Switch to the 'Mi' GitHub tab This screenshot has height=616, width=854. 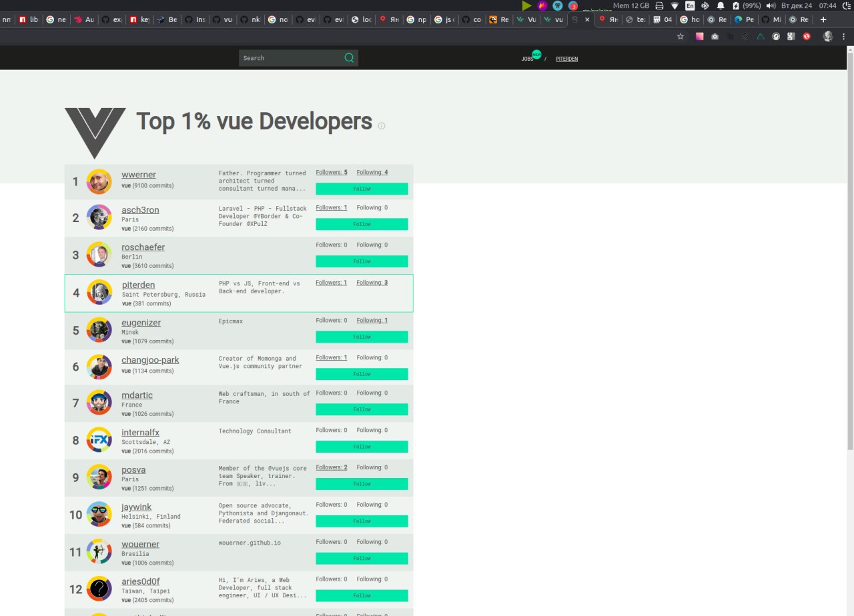click(771, 19)
